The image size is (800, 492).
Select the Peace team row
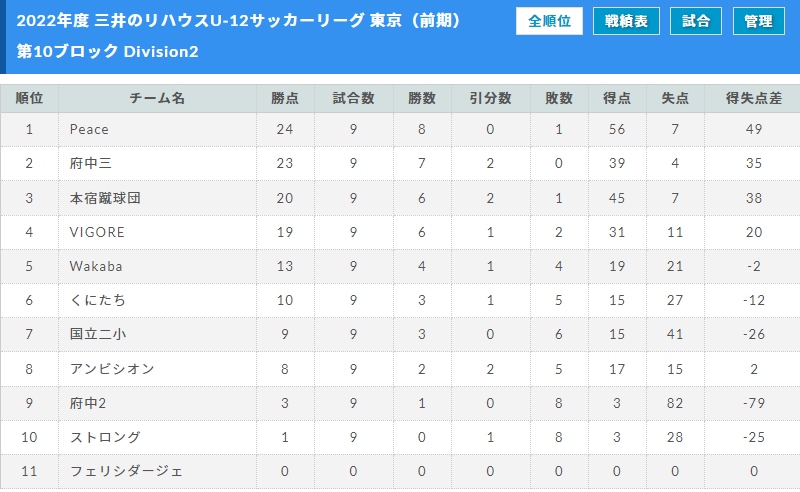point(400,130)
